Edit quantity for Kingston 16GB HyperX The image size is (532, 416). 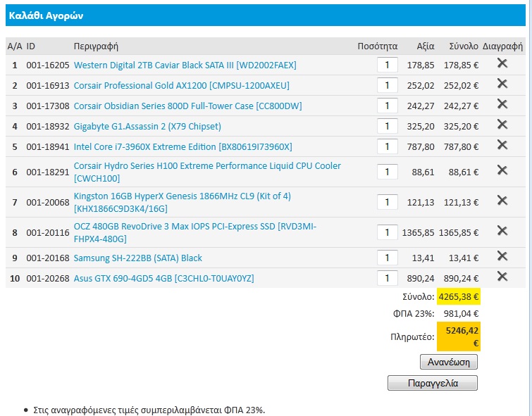(x=387, y=202)
